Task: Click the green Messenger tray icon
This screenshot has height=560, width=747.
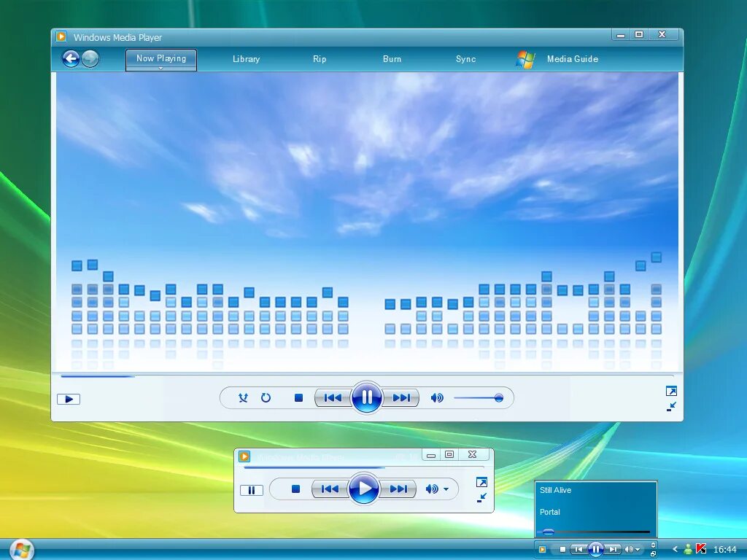Action: coord(687,549)
